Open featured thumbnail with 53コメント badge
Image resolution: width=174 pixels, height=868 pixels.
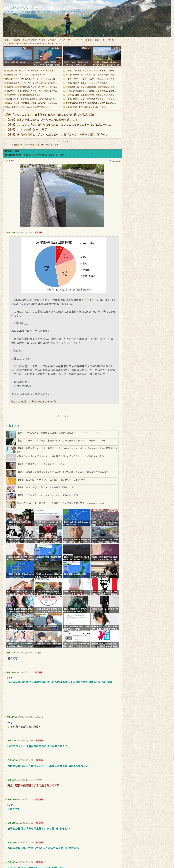coord(48,56)
